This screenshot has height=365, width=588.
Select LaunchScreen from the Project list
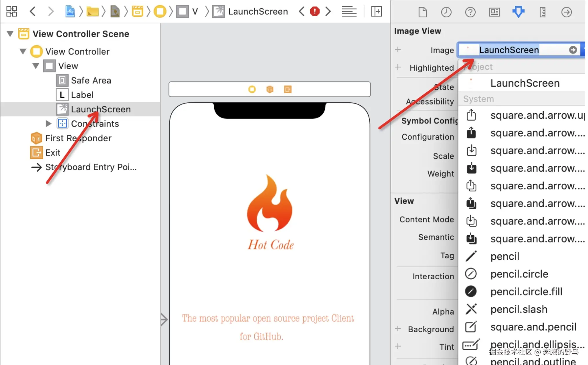(x=525, y=83)
